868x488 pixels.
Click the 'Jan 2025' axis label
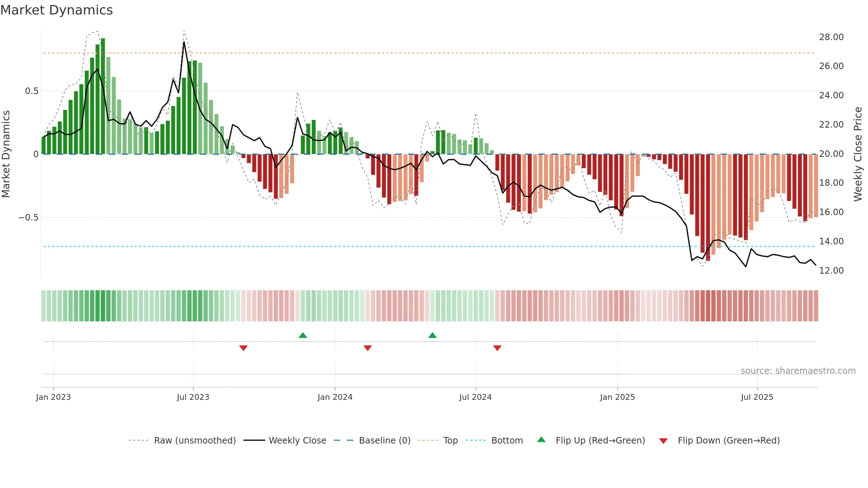point(618,397)
